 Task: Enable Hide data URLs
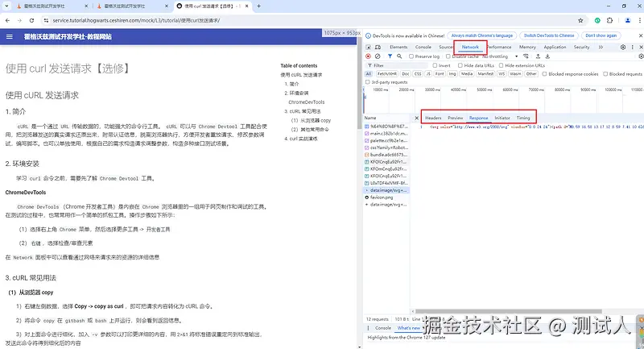pos(460,65)
